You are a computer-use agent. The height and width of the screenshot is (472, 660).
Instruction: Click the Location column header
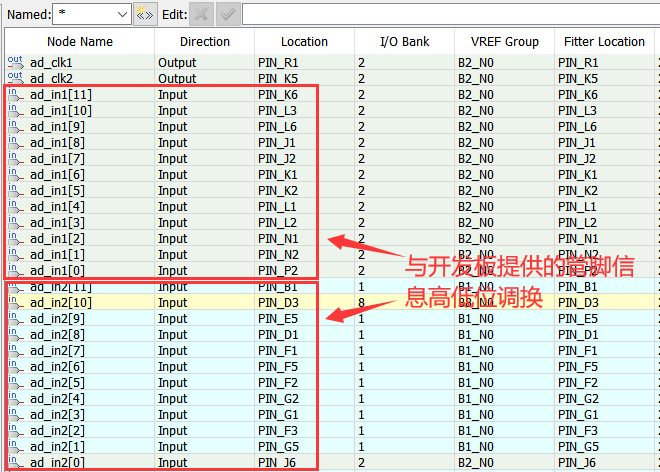[304, 42]
